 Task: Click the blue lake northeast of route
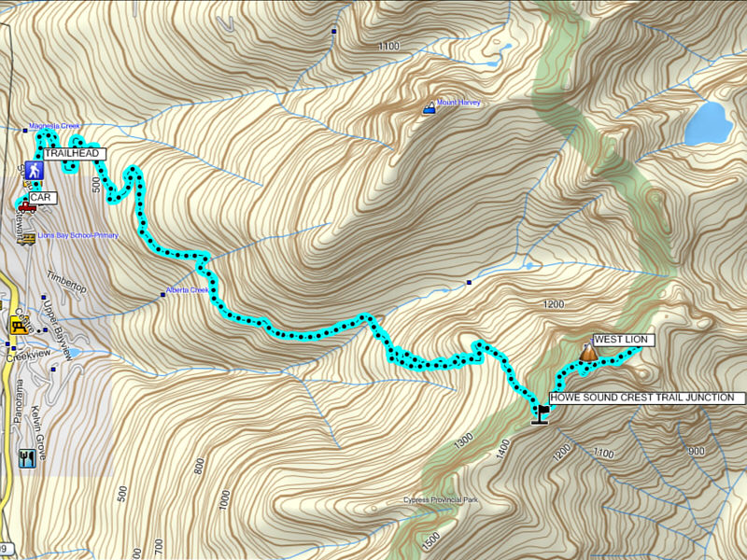pyautogui.click(x=708, y=124)
